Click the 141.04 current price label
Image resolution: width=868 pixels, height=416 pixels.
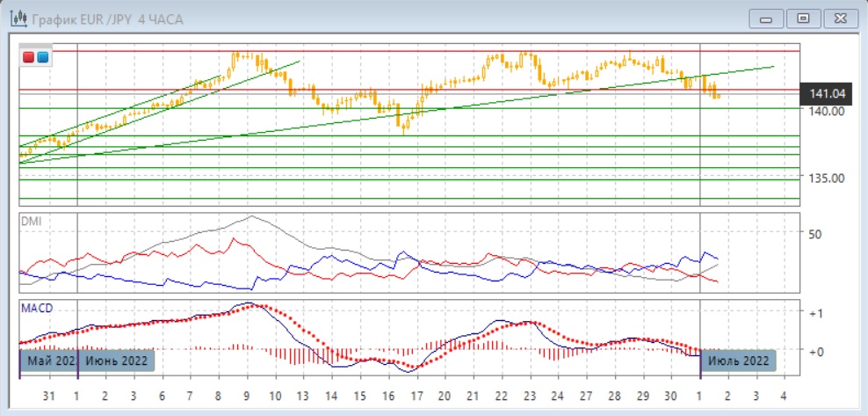point(827,93)
